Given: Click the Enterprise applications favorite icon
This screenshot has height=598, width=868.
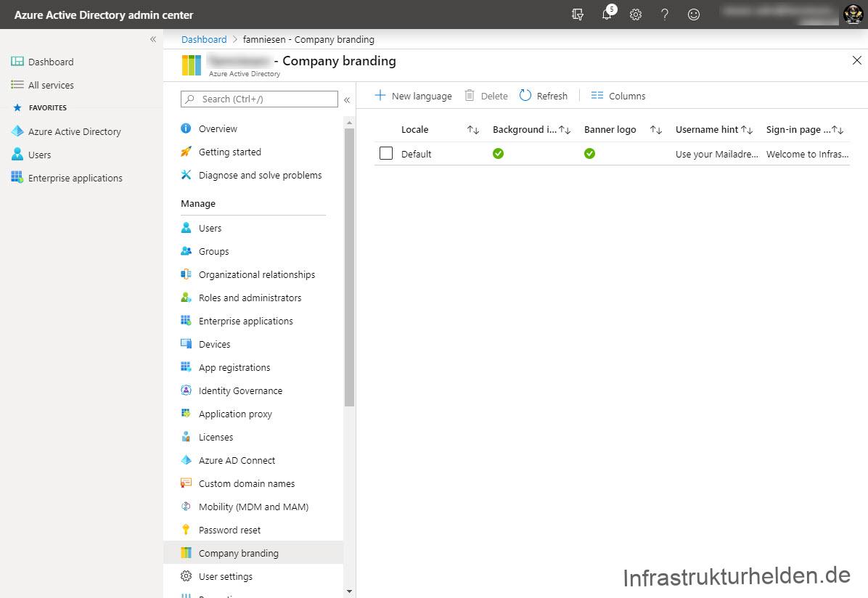Looking at the screenshot, I should point(17,178).
